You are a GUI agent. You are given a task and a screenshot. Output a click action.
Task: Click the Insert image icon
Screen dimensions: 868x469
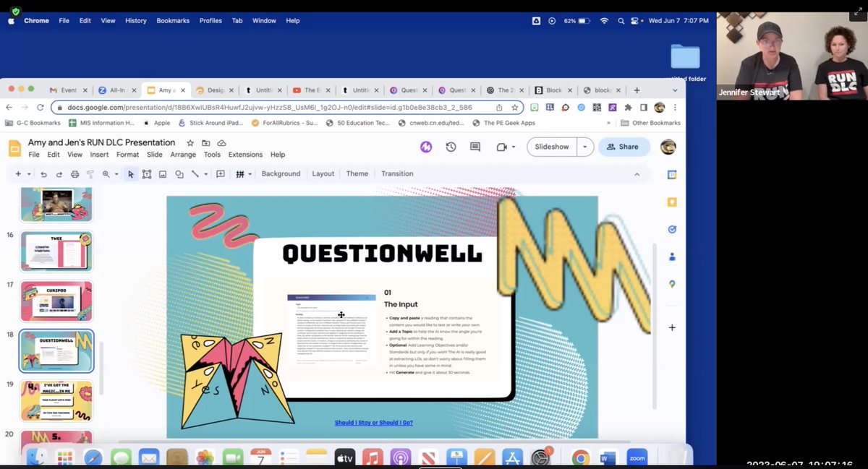tap(163, 174)
